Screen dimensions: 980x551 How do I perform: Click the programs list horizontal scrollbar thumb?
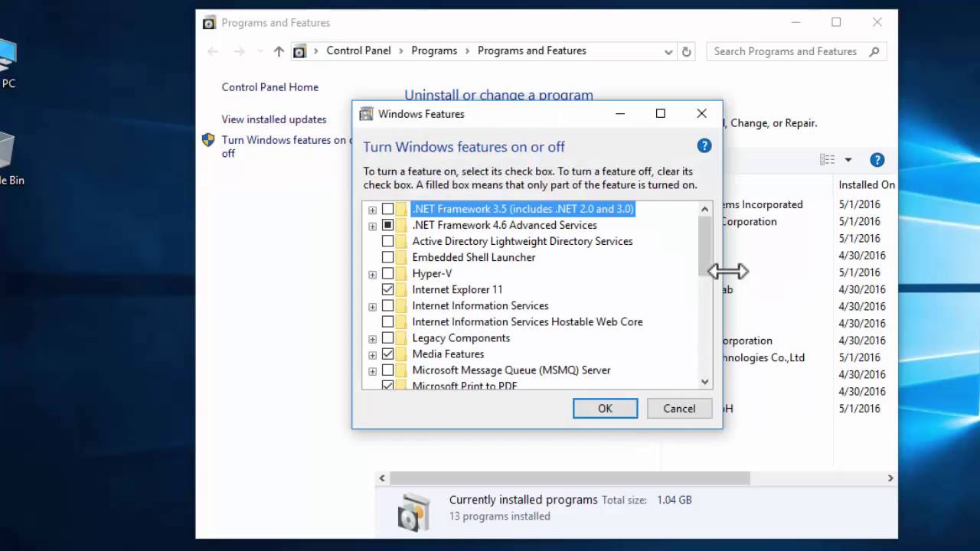[x=570, y=478]
